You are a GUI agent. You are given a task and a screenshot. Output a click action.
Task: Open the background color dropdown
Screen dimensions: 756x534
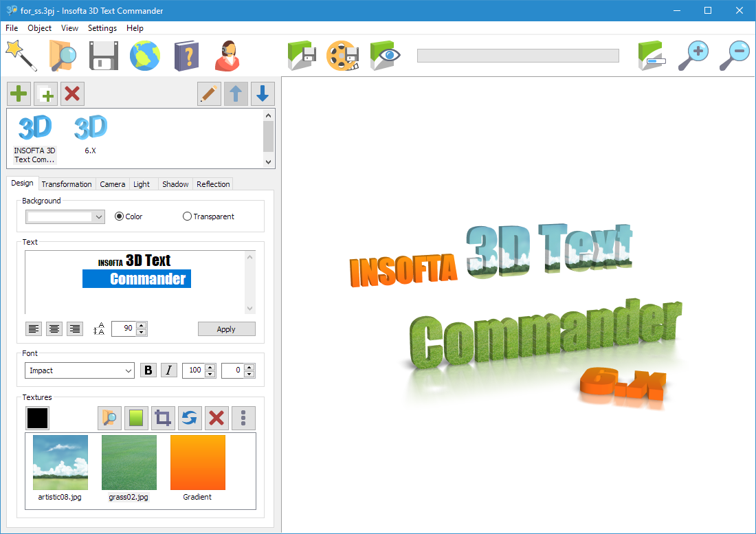[99, 217]
